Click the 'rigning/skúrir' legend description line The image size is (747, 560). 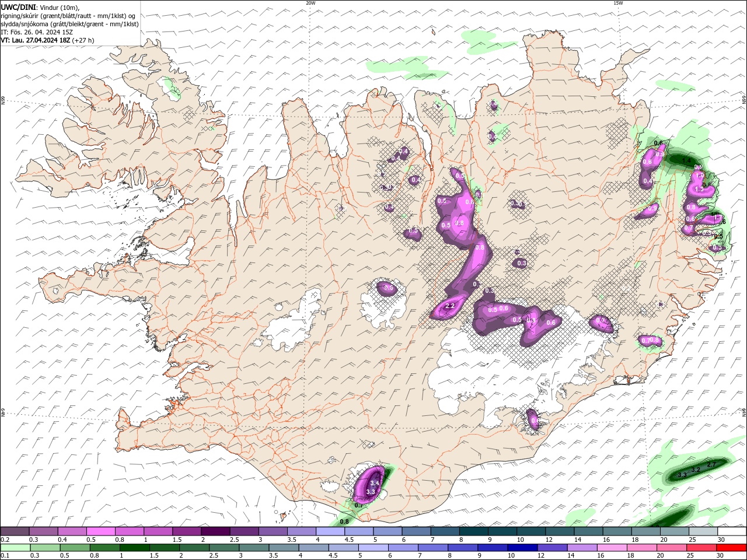[68, 15]
